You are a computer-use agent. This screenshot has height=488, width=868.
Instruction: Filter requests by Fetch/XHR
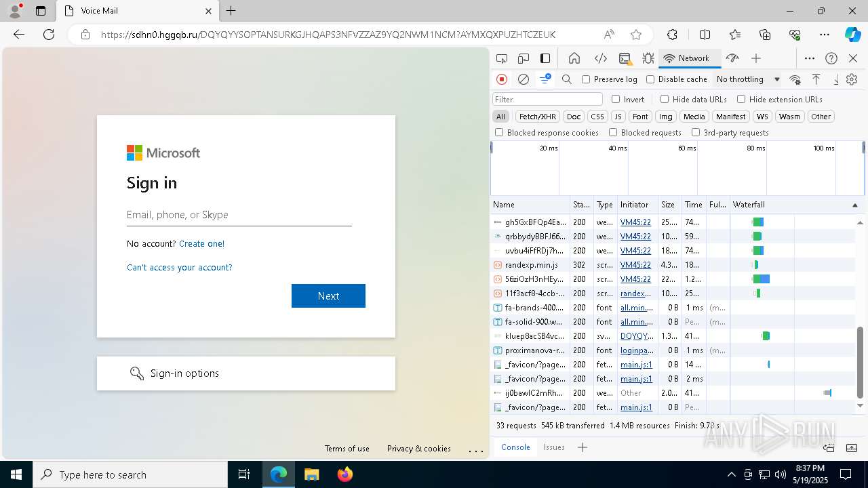(x=538, y=117)
